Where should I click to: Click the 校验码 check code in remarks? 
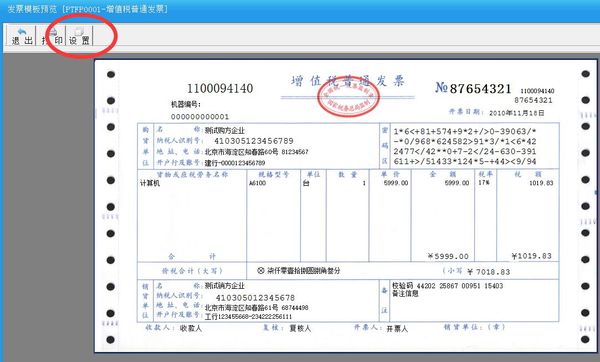coord(447,286)
